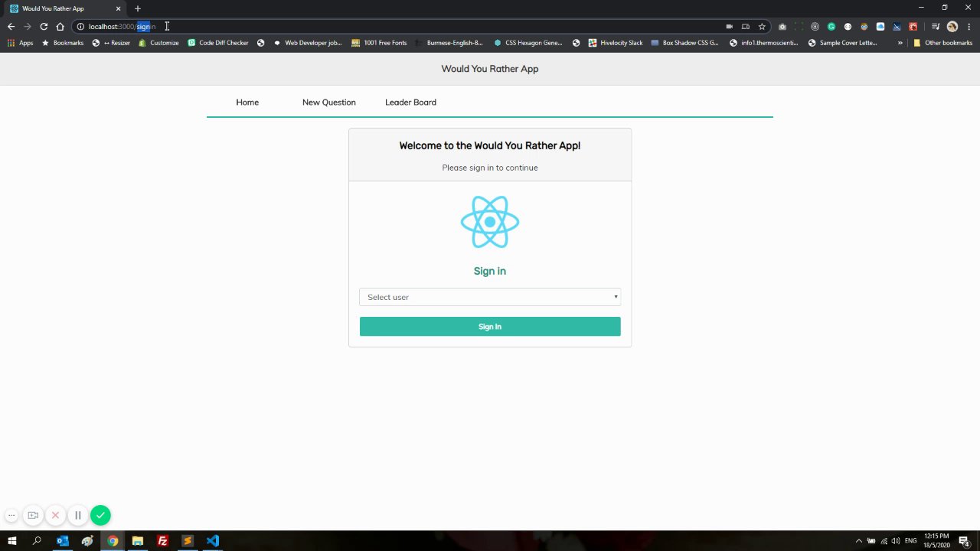Open Windows taskbar search

point(37,541)
